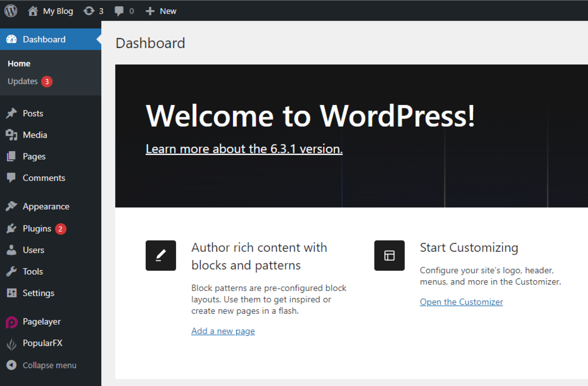Image resolution: width=588 pixels, height=386 pixels.
Task: Click the updates counter in the admin bar
Action: point(93,11)
